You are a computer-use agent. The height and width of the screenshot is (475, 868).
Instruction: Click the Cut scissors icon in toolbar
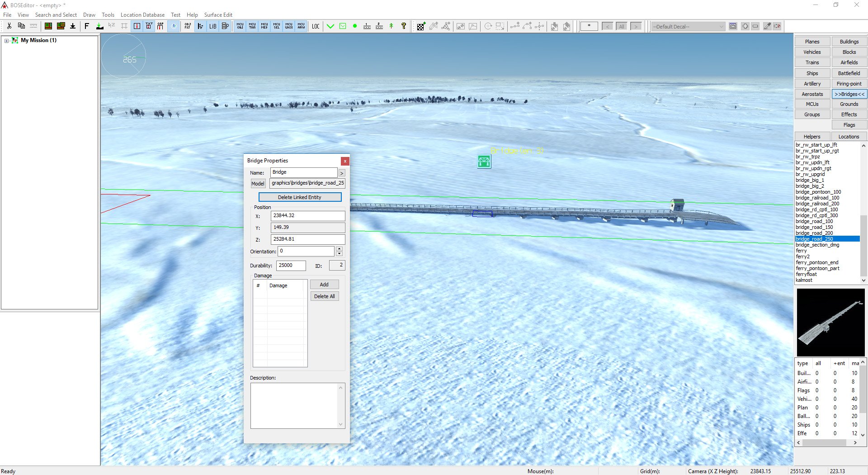pyautogui.click(x=9, y=26)
